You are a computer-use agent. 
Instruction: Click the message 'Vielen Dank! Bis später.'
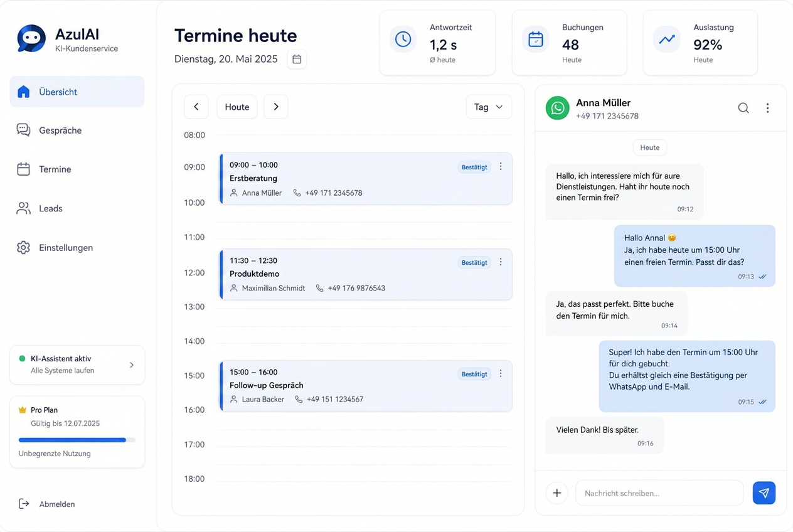[x=597, y=430]
